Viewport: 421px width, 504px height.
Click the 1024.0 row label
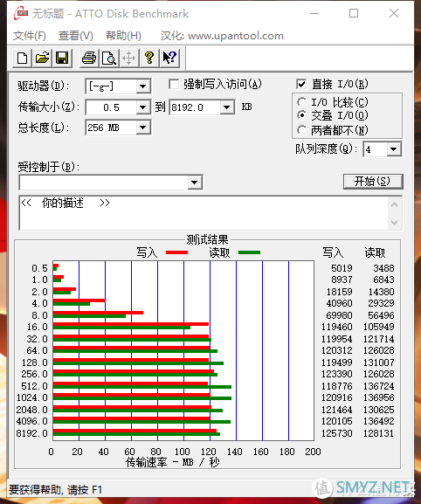pos(32,397)
